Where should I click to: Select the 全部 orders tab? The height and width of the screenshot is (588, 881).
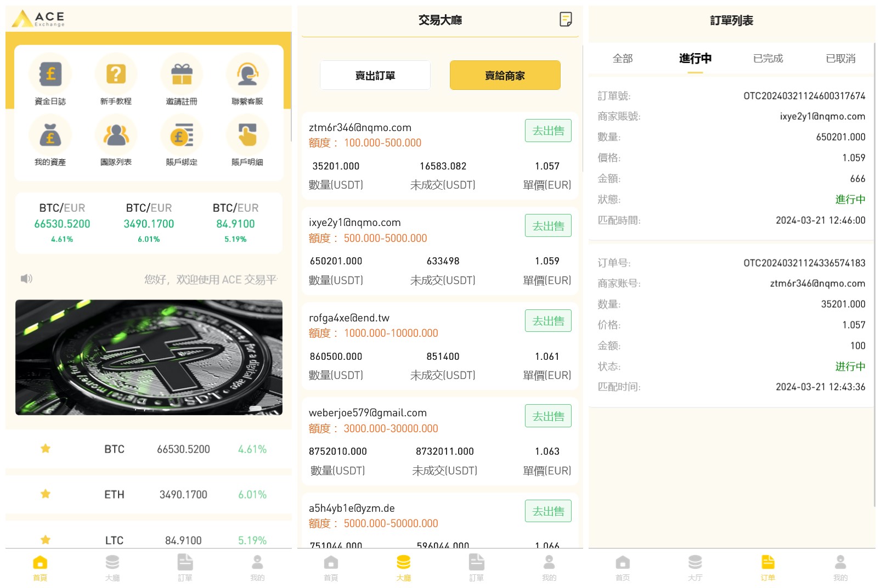tap(623, 58)
